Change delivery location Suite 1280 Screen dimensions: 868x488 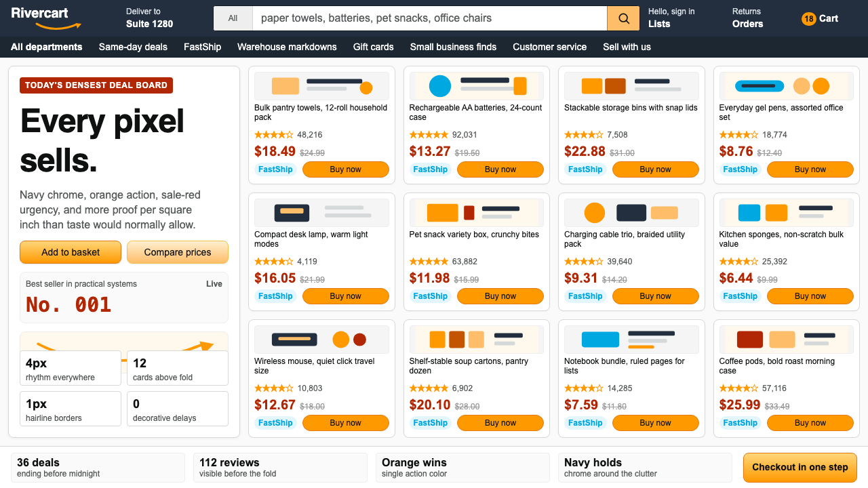point(149,18)
